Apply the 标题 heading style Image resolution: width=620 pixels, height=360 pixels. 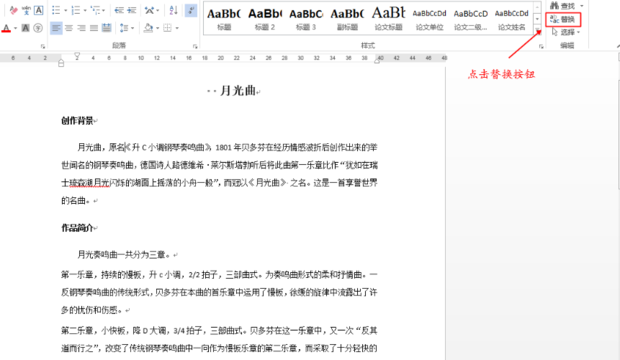[x=224, y=18]
